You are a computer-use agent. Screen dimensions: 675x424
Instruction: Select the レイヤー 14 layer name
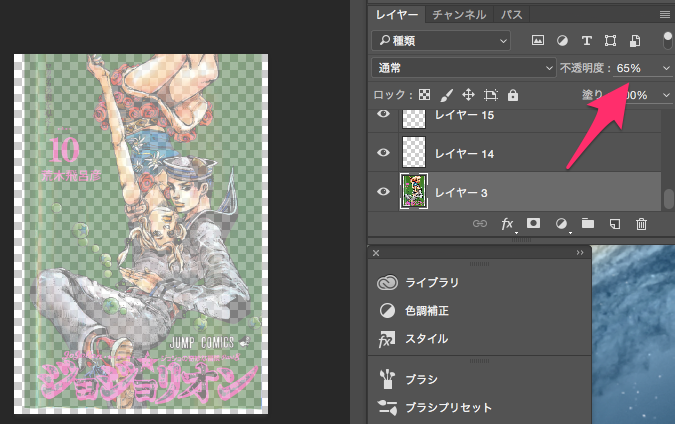(464, 154)
